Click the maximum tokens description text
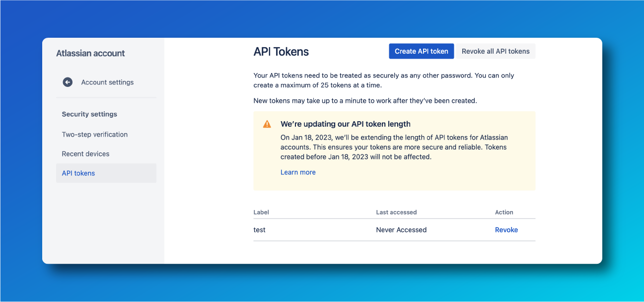Viewport: 644px width, 302px height. [x=383, y=80]
